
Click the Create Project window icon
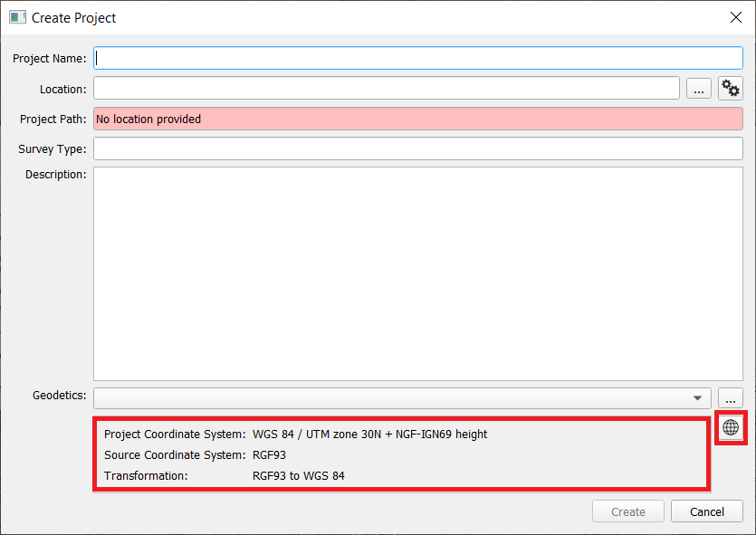pos(17,17)
